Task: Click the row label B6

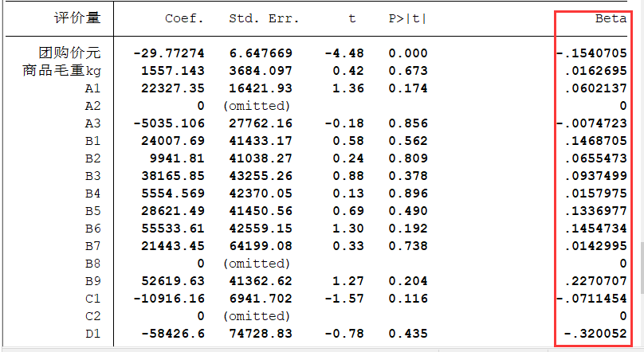Action: [92, 229]
